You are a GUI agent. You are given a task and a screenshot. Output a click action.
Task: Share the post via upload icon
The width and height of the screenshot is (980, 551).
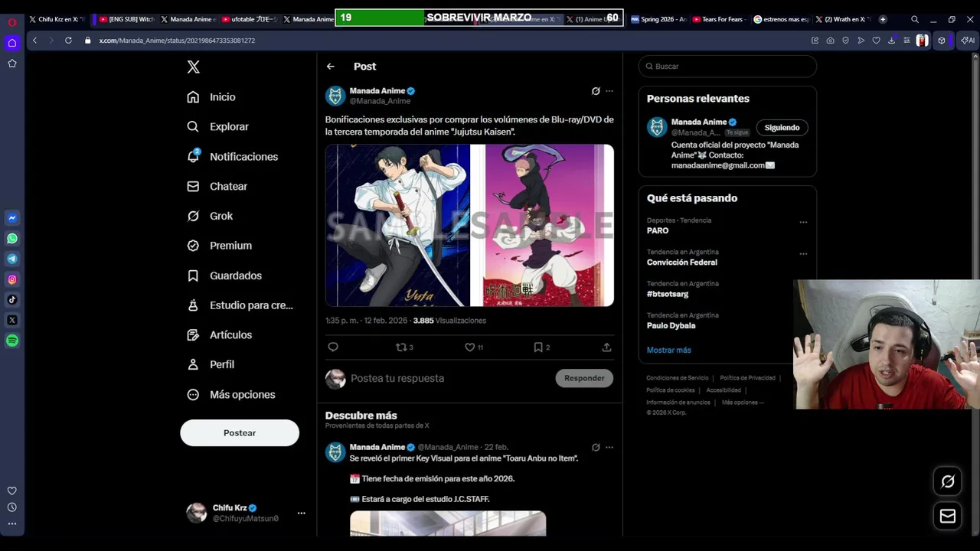click(x=606, y=347)
